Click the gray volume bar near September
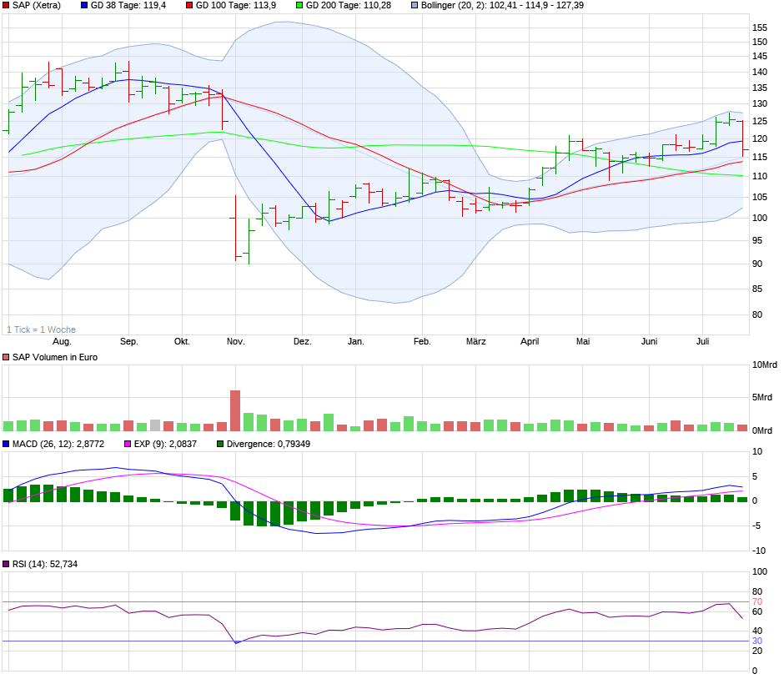Viewport: 784px width, 679px height. pos(155,425)
